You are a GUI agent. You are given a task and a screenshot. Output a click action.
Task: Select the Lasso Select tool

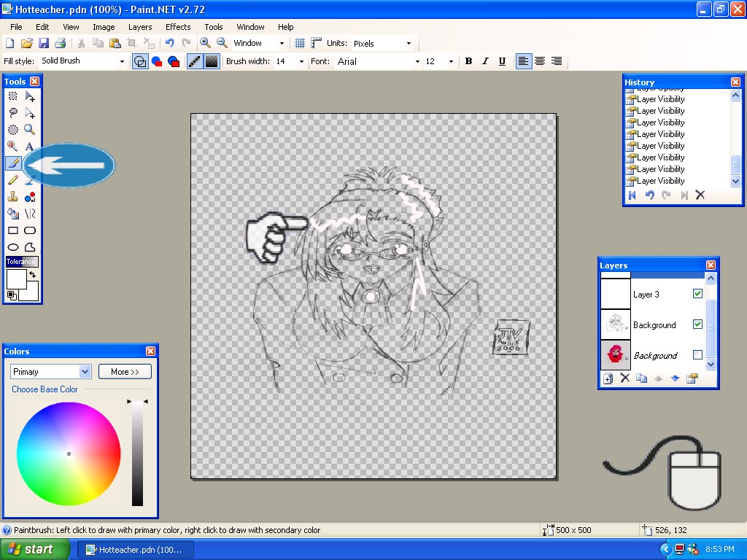pyautogui.click(x=13, y=113)
